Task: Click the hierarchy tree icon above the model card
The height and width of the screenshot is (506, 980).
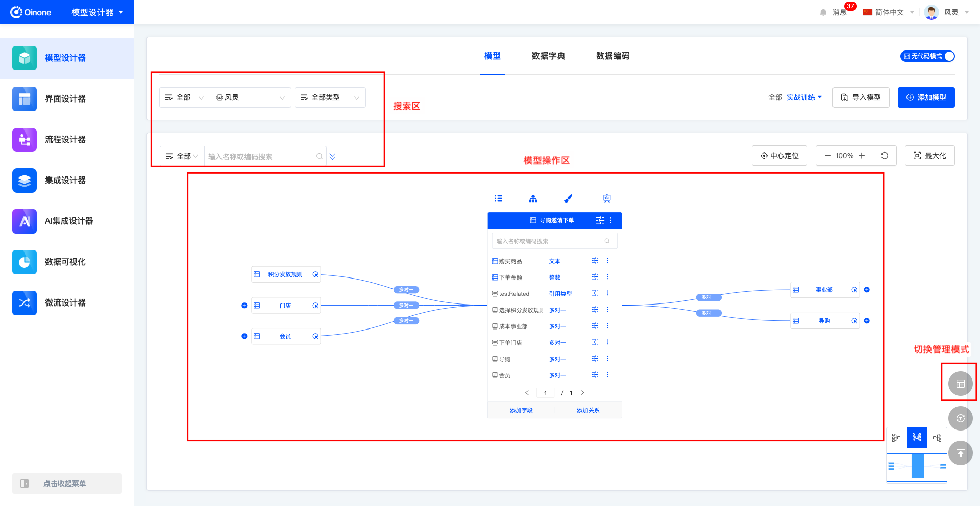Action: [x=533, y=198]
